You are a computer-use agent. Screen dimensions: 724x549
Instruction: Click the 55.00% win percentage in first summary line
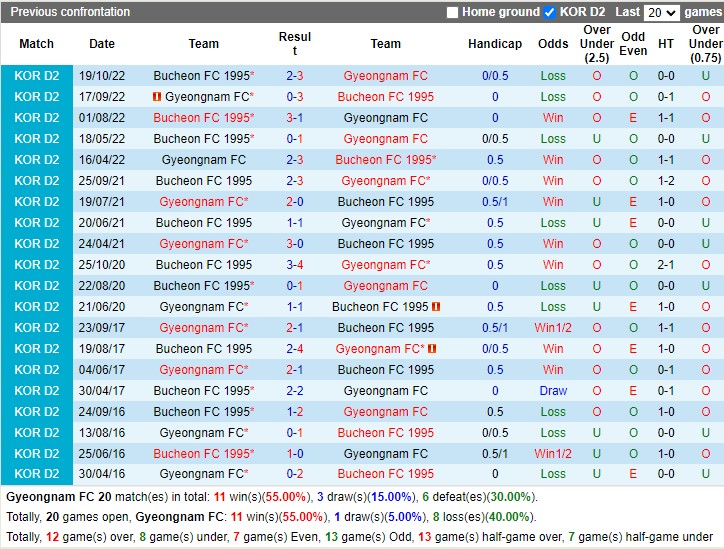286,497
